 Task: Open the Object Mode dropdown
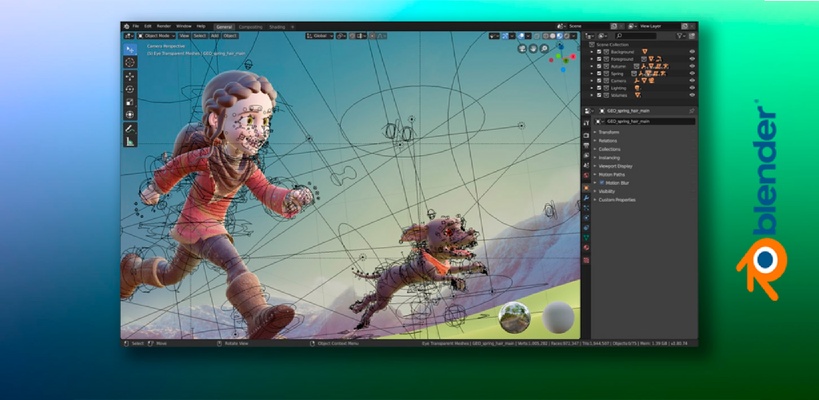pos(156,36)
